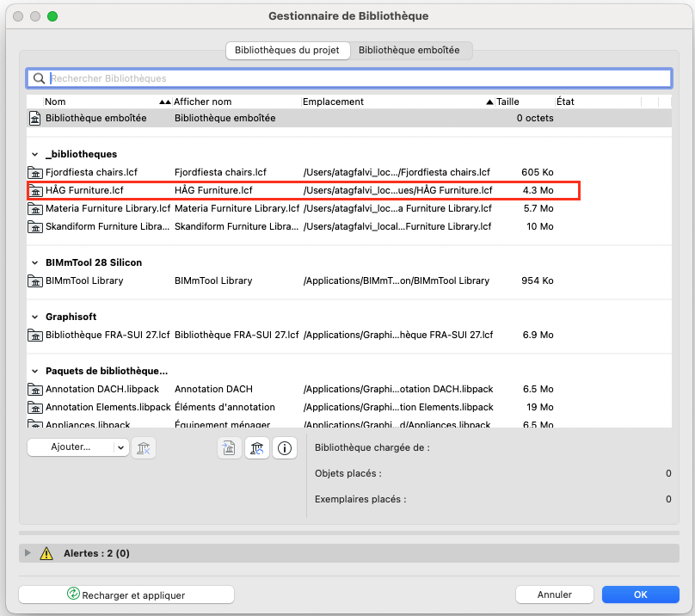Image resolution: width=695 pixels, height=616 pixels.
Task: Click the _bibliotheques group title
Action: click(x=81, y=154)
